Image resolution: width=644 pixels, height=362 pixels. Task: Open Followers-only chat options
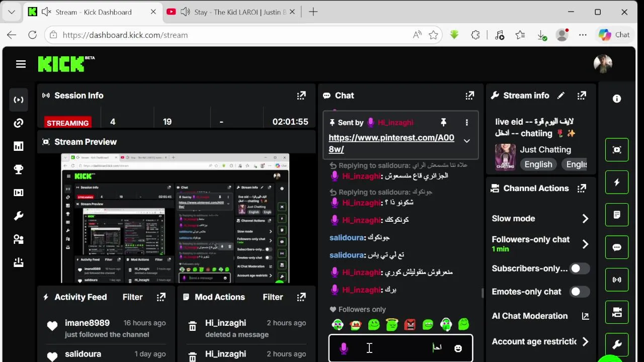(x=540, y=244)
